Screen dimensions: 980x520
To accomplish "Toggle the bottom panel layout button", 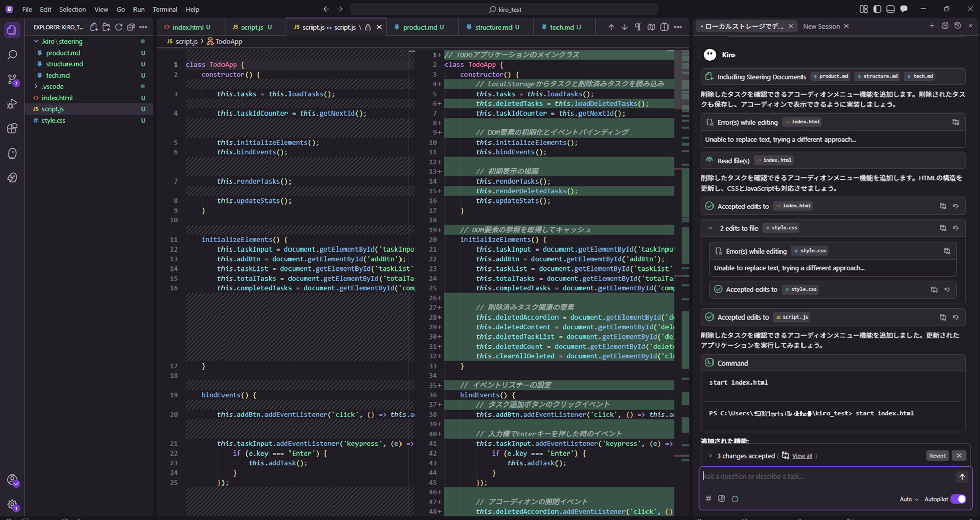I will pyautogui.click(x=890, y=9).
